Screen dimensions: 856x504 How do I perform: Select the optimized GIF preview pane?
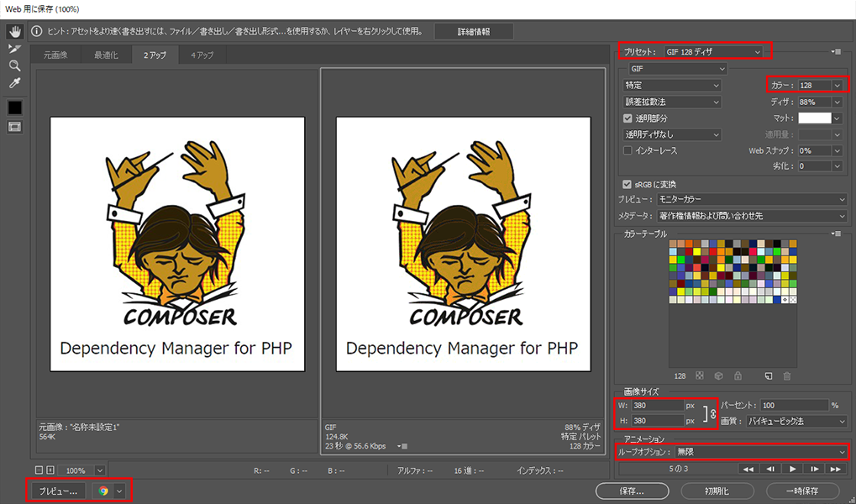tap(463, 244)
